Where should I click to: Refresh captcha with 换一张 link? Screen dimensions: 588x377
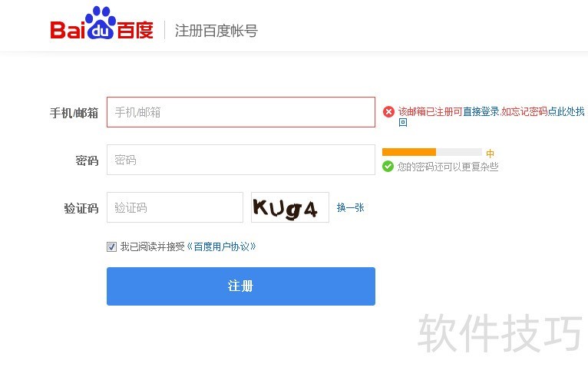(350, 207)
